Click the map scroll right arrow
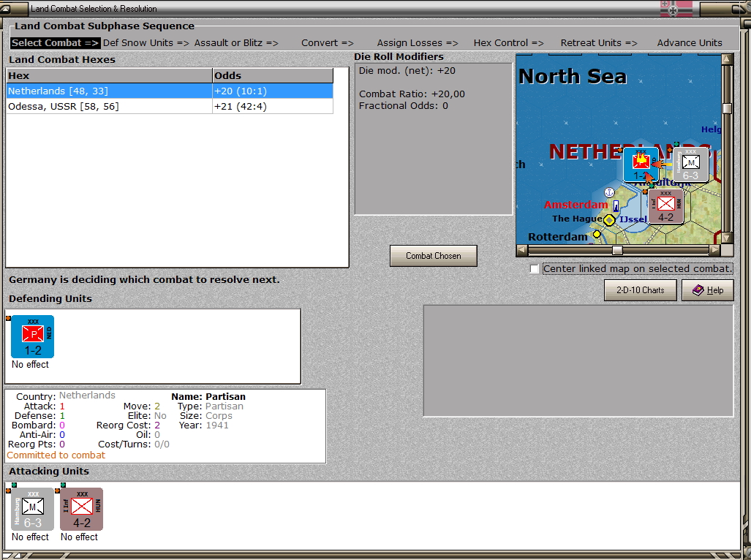 714,250
